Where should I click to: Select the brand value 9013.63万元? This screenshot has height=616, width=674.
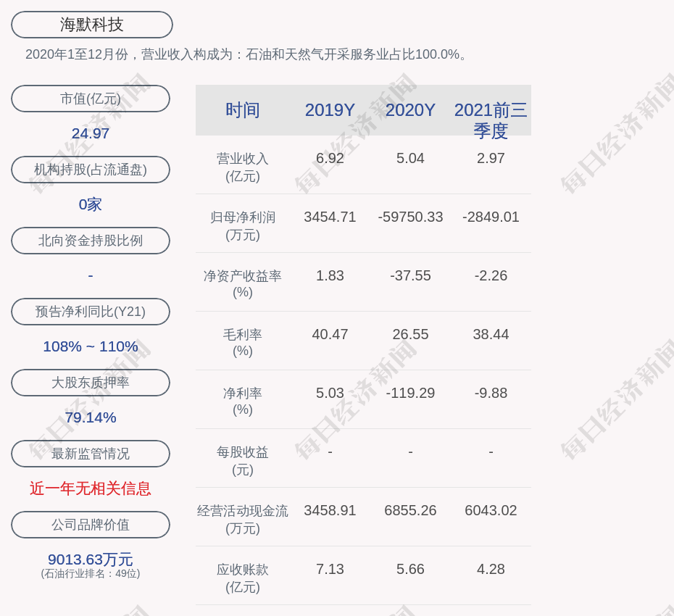pos(91,559)
